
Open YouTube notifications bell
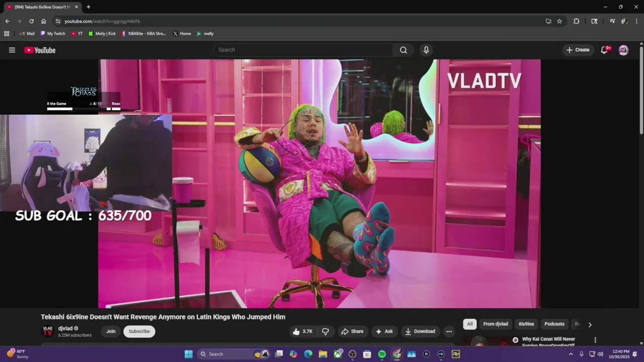(x=605, y=50)
